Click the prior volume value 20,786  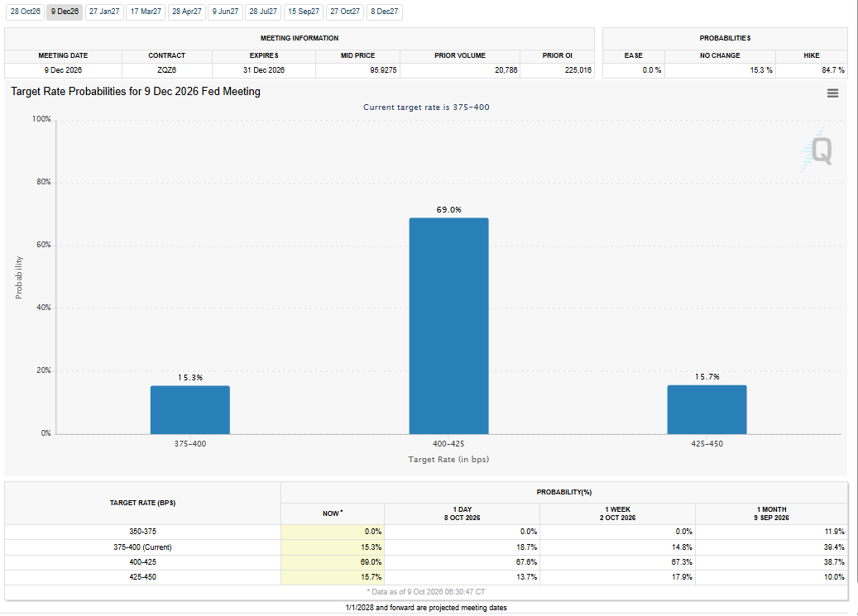[x=506, y=70]
